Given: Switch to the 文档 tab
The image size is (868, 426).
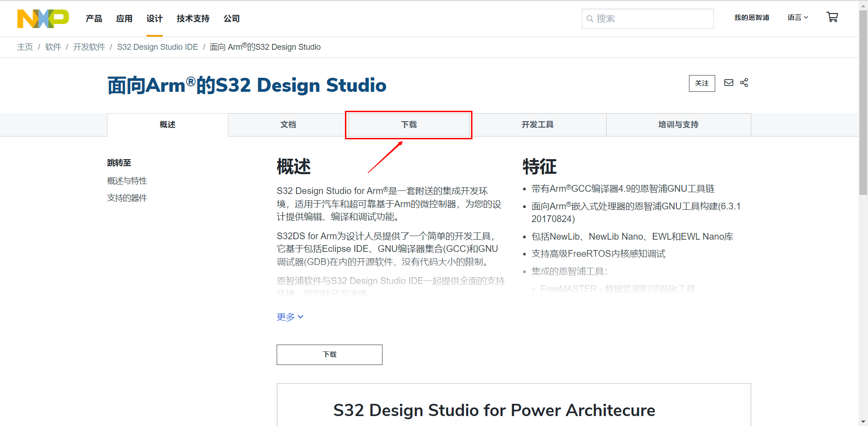Looking at the screenshot, I should pyautogui.click(x=288, y=124).
